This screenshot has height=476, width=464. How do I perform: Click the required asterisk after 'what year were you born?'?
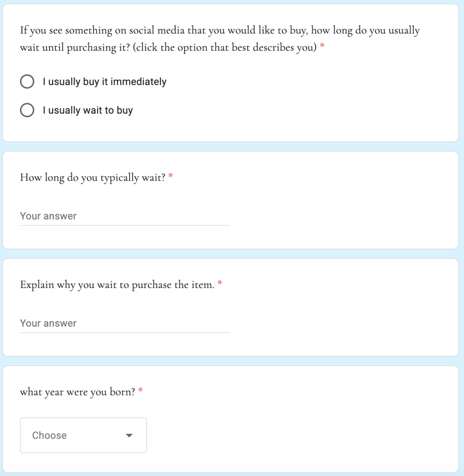[140, 392]
